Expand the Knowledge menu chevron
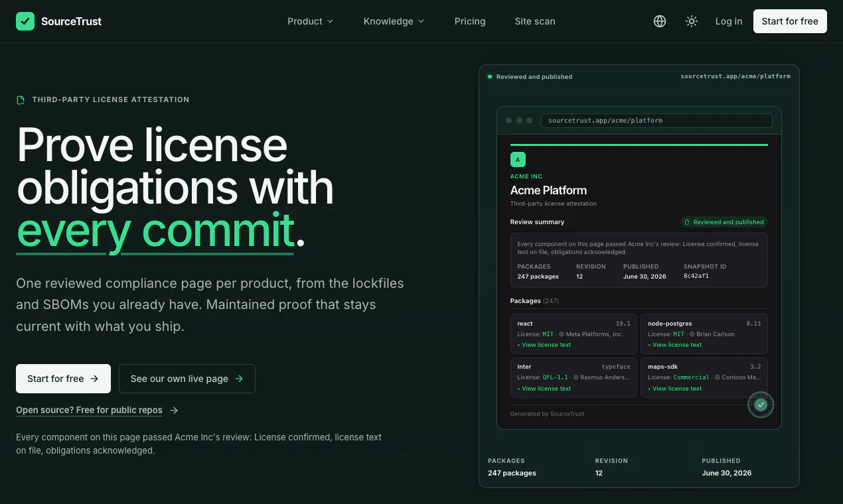Image resolution: width=843 pixels, height=504 pixels. coord(421,21)
